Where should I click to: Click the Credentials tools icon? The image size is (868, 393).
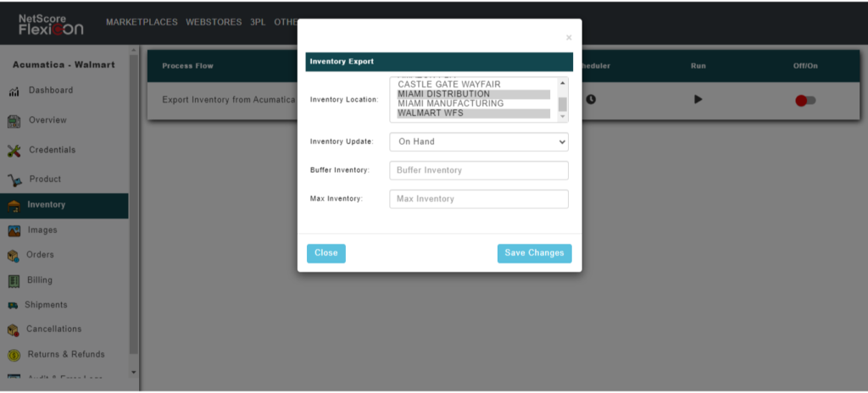click(14, 151)
